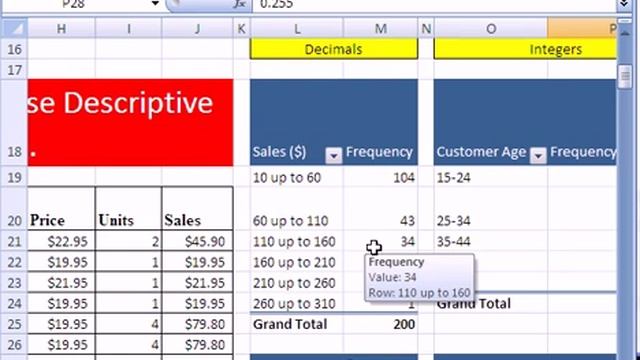
Task: Expand the formula bar
Action: click(624, 4)
